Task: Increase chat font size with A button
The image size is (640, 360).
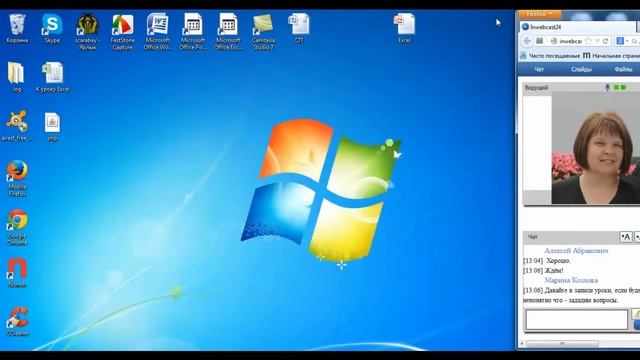Action: 626,237
